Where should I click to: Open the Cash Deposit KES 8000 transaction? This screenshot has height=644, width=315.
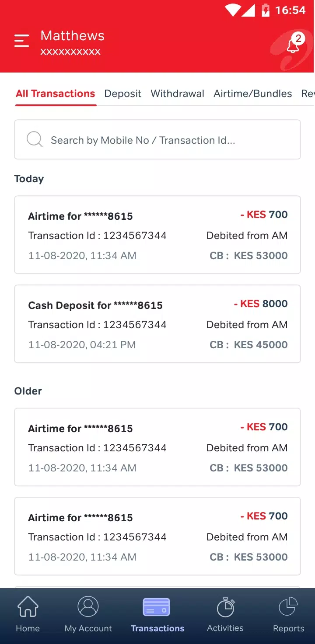157,324
